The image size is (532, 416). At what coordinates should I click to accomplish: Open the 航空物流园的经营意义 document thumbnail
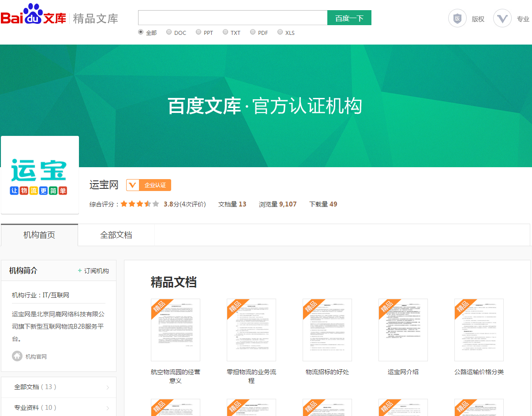[176, 330]
